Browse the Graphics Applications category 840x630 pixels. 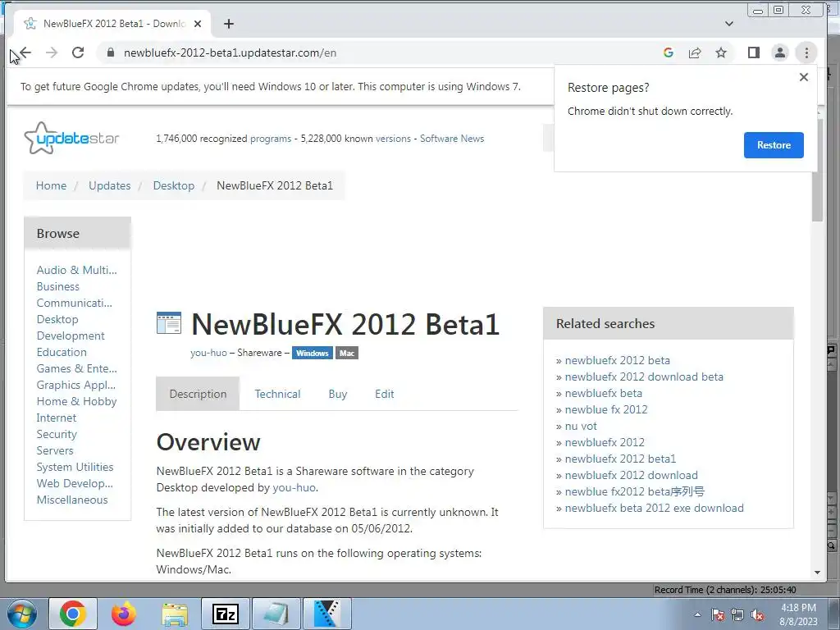tap(76, 386)
